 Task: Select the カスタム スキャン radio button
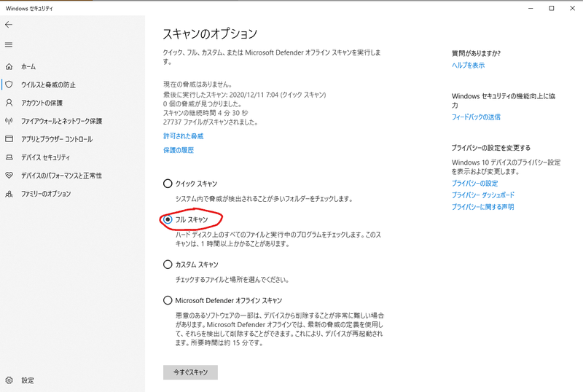coord(168,264)
